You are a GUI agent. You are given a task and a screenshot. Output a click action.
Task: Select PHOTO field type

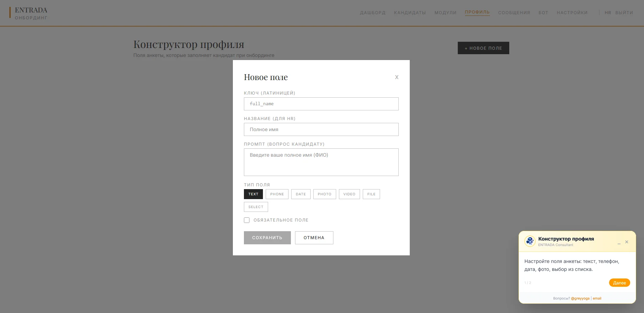tap(324, 194)
